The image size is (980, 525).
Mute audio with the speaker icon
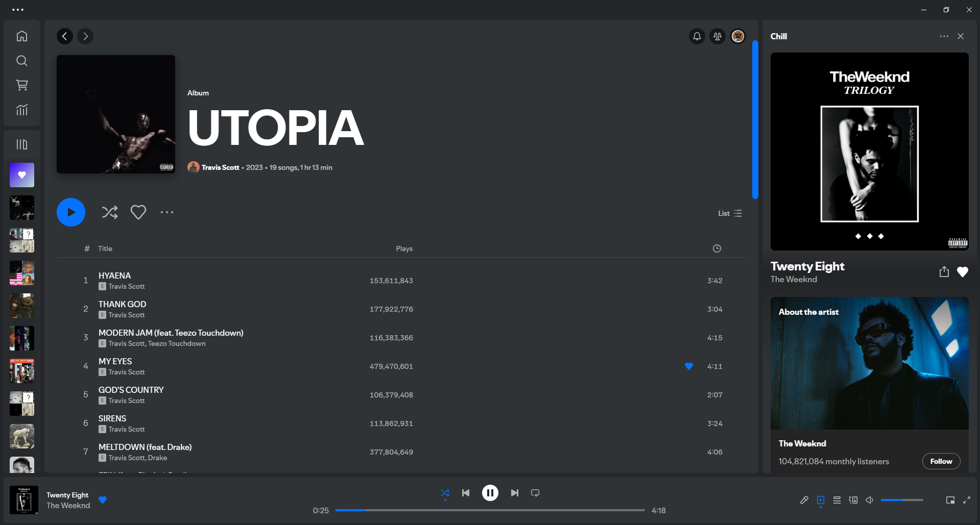coord(870,500)
